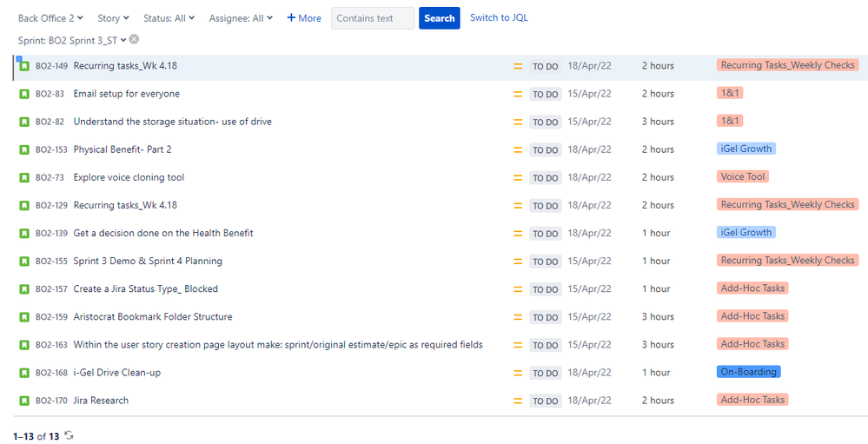Click the refresh results icon
Screen dimensions: 868x444
pyautogui.click(x=69, y=435)
